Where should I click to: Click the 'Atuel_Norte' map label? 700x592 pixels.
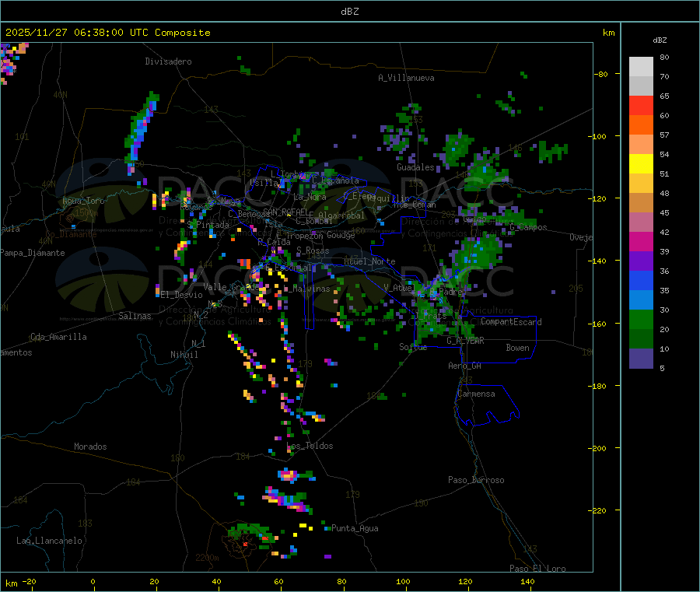point(369,261)
